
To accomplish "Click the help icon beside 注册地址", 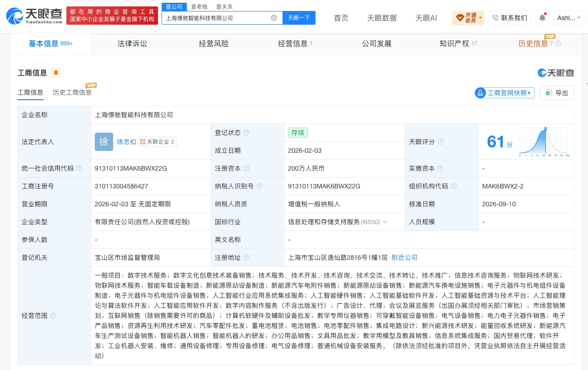I will point(246,257).
